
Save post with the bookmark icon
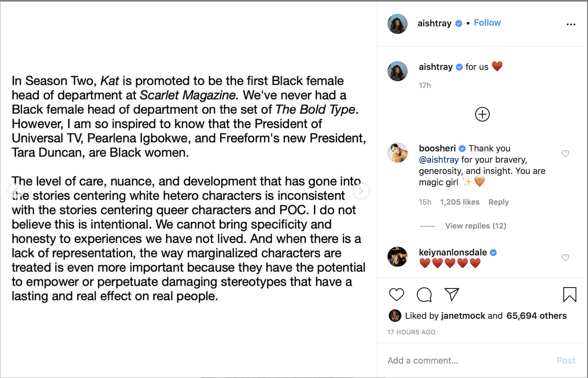569,295
